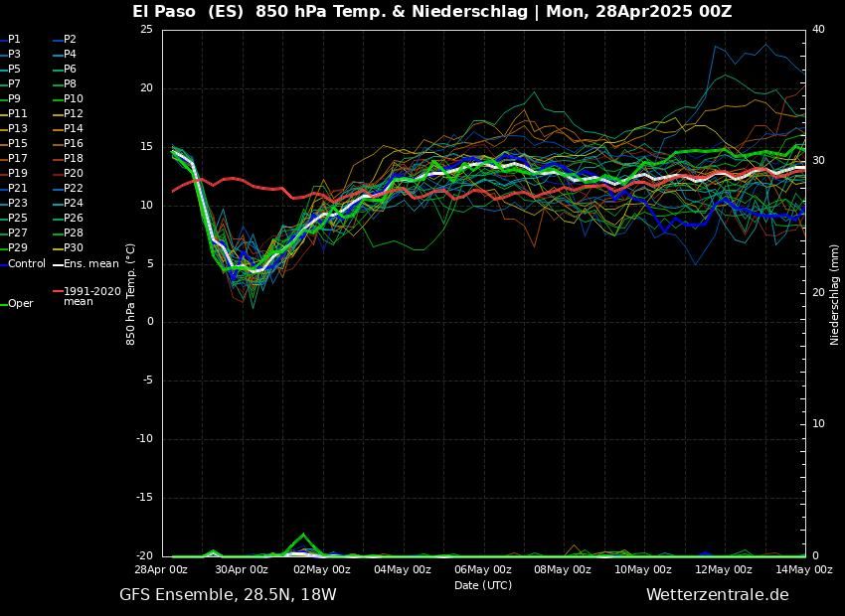Screen dimensions: 845x616
Task: Click the -10 temperature axis value
Action: [x=144, y=439]
